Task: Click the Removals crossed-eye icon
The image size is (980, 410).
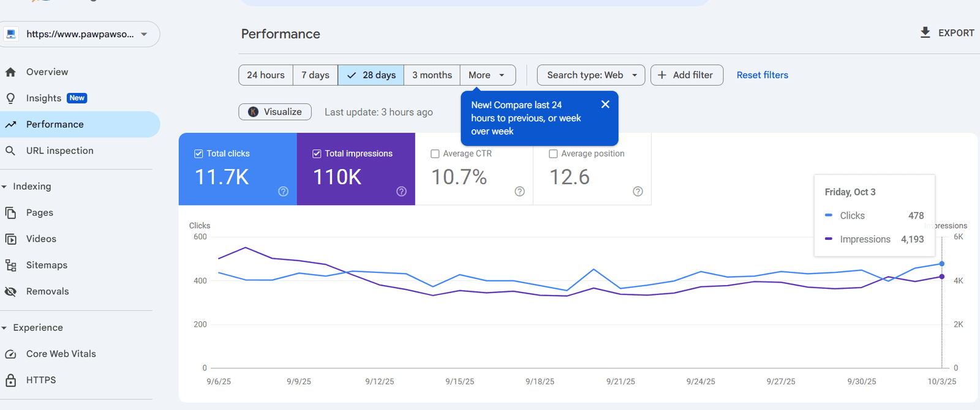Action: [x=10, y=291]
